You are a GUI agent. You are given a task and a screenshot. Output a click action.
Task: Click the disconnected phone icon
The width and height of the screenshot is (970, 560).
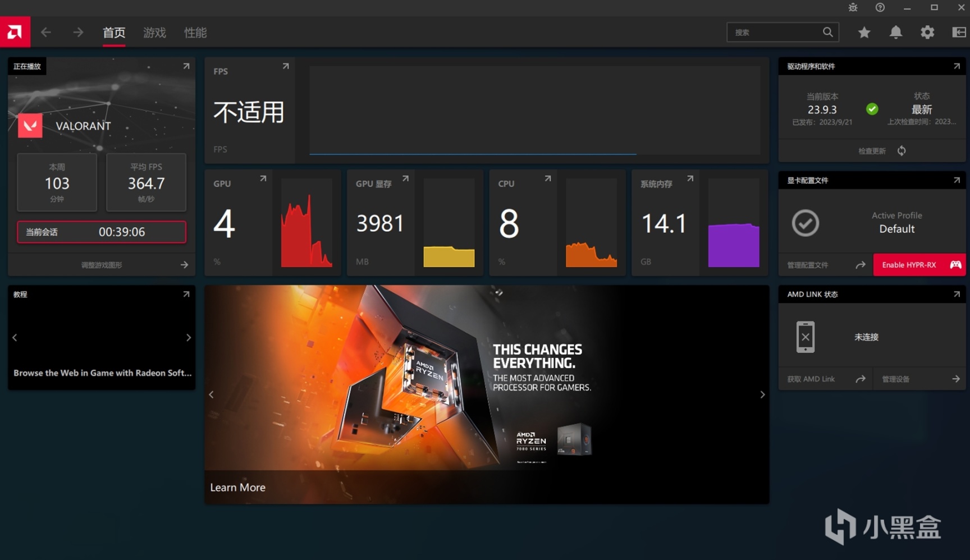point(806,337)
